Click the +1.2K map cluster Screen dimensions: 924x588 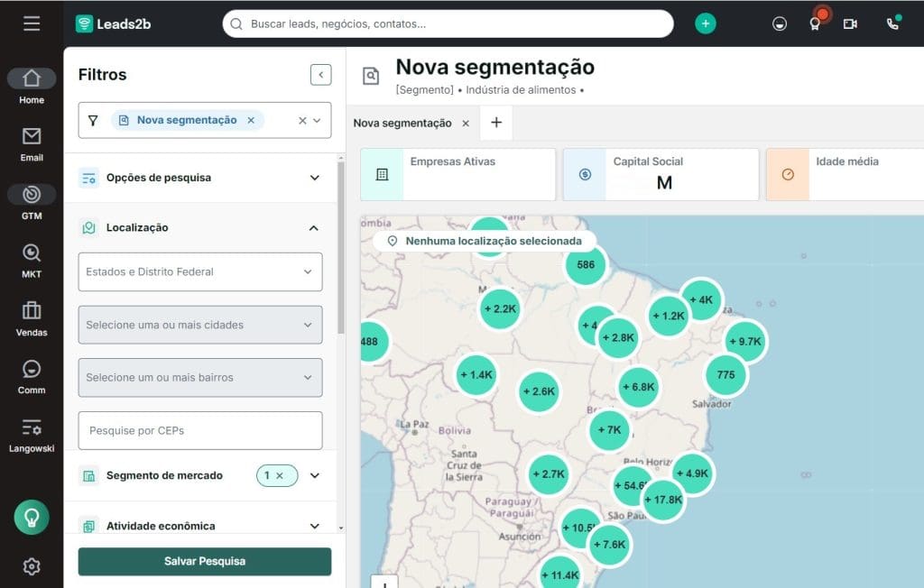[x=669, y=316]
